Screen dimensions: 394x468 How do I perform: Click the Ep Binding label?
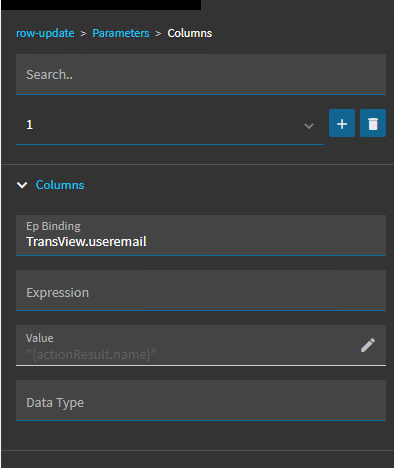53,226
